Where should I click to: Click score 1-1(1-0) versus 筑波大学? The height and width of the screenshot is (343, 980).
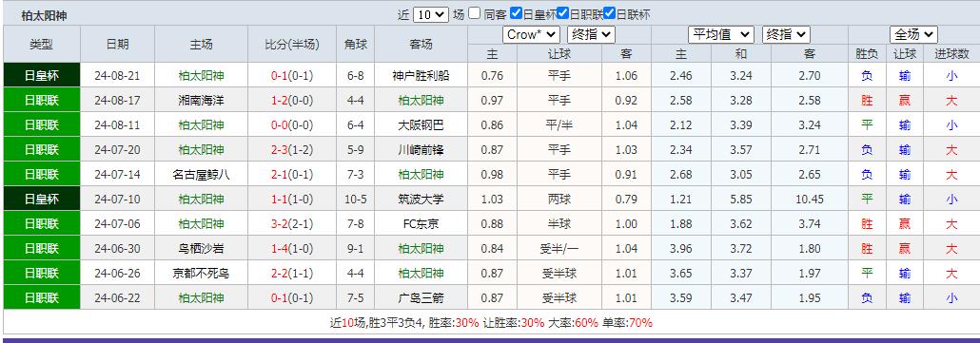tap(292, 200)
